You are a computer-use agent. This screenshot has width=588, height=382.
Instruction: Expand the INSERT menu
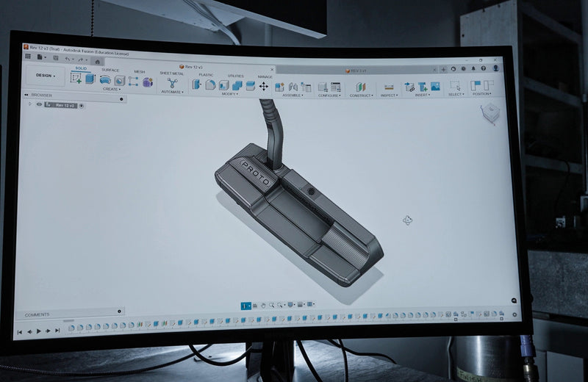click(422, 95)
